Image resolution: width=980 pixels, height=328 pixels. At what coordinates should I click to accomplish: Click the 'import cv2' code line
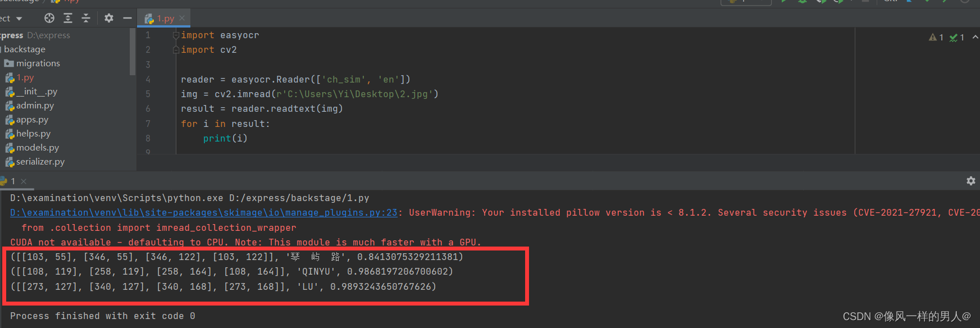tap(208, 49)
